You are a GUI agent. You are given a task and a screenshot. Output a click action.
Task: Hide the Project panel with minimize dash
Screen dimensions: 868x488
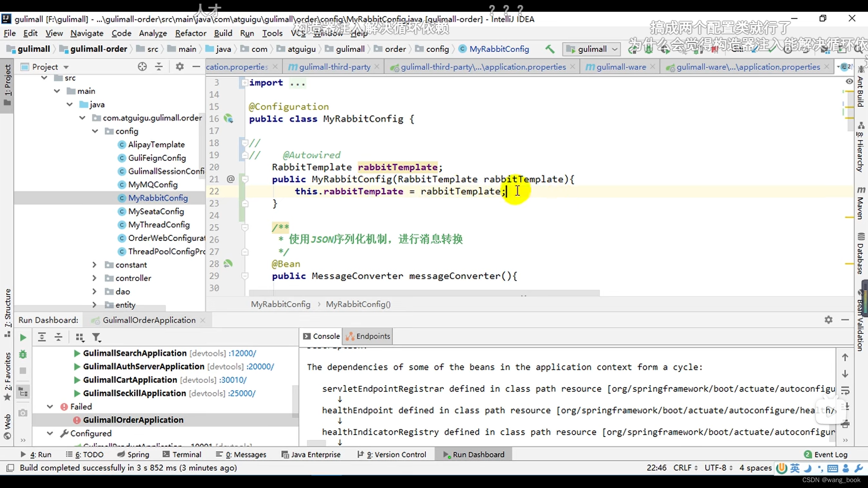point(196,66)
